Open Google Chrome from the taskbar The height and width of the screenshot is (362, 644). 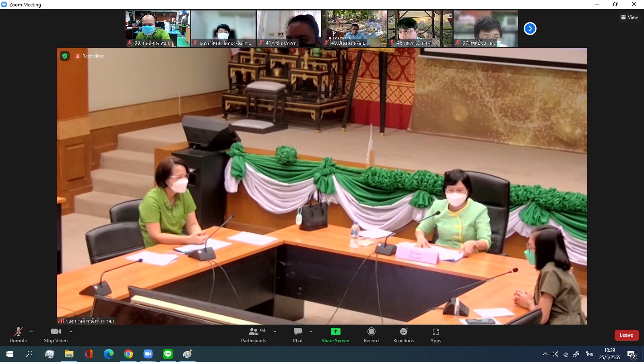128,354
